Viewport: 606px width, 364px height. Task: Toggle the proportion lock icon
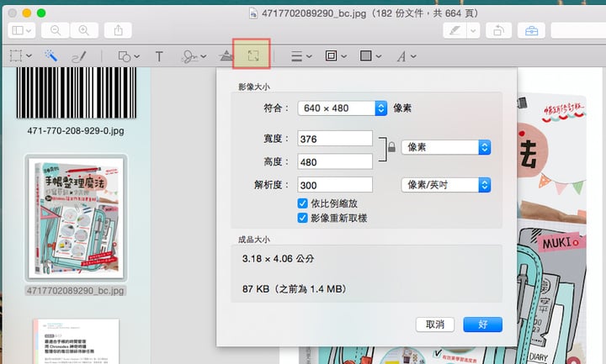pyautogui.click(x=391, y=149)
